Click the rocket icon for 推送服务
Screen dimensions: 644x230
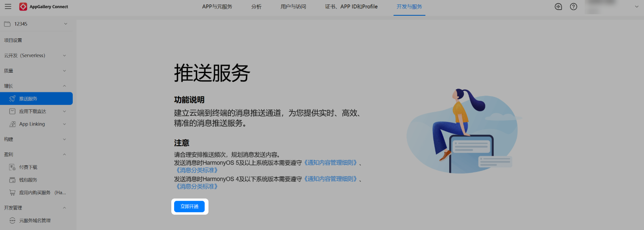point(13,98)
